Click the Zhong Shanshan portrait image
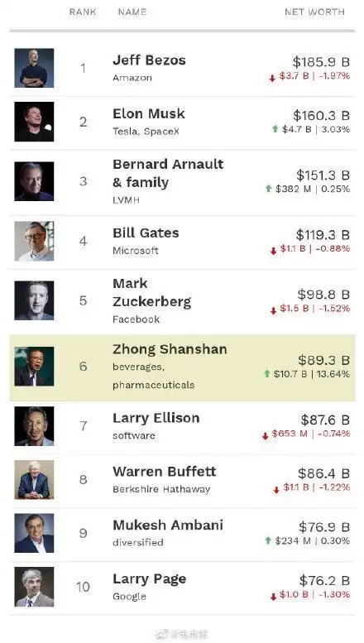This screenshot has width=364, height=643. coord(34,367)
